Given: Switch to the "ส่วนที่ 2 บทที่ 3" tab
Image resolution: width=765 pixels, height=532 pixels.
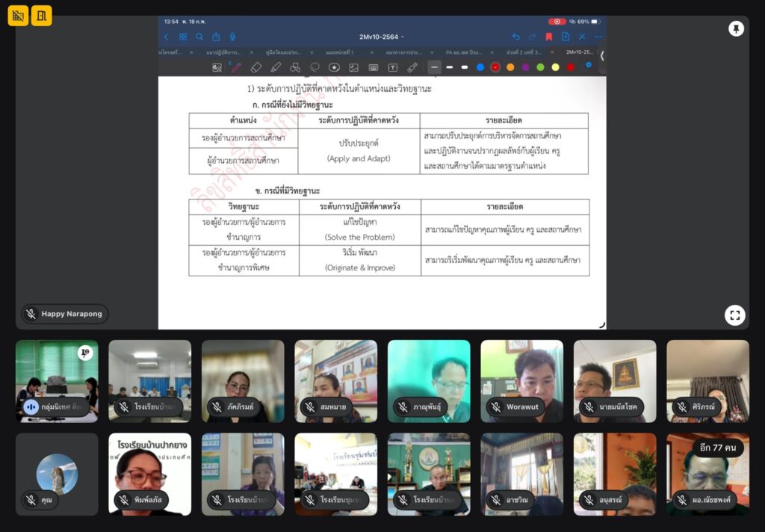Looking at the screenshot, I should click(523, 53).
